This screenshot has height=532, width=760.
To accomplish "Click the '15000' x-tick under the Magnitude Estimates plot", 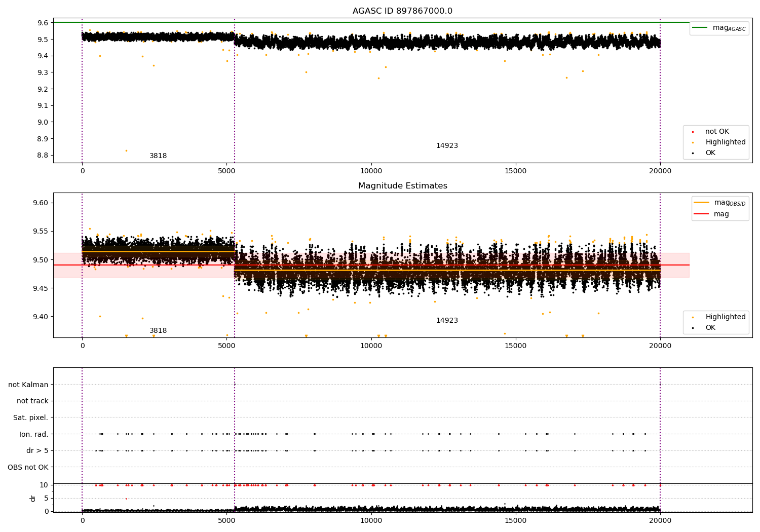I will point(516,346).
